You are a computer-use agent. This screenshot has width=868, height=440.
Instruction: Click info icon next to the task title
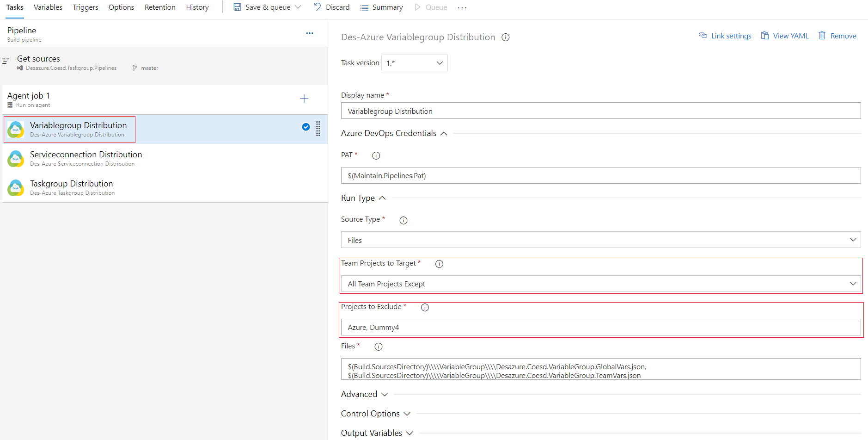[505, 37]
